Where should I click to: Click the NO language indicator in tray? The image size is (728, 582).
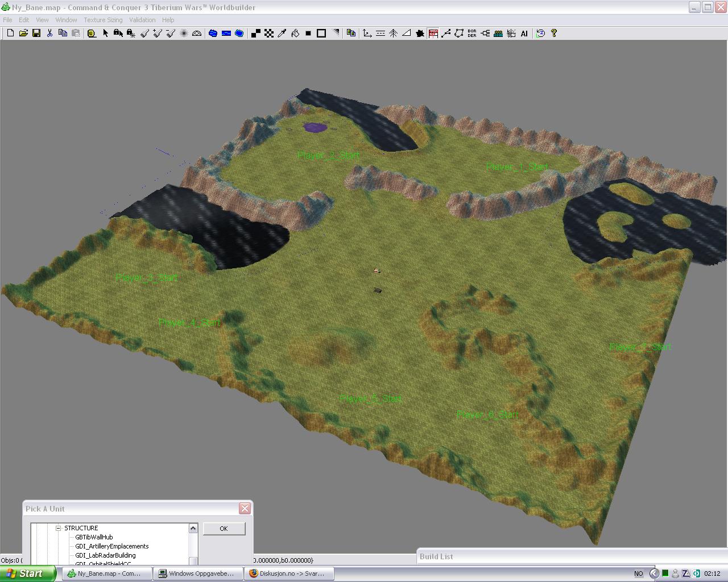(638, 574)
